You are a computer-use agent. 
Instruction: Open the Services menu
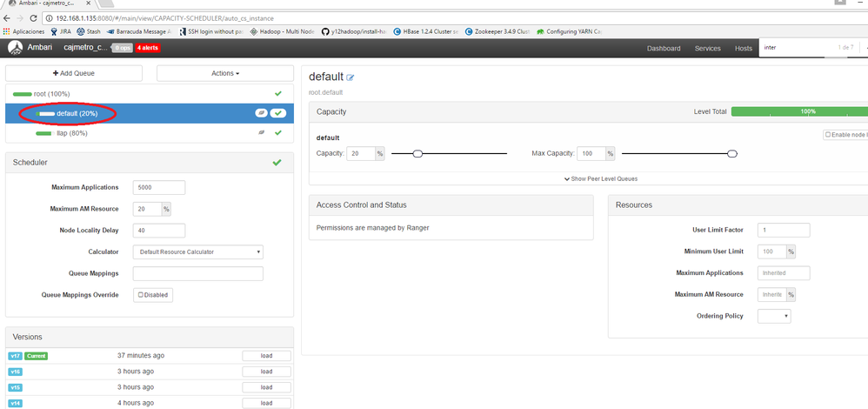click(x=707, y=48)
